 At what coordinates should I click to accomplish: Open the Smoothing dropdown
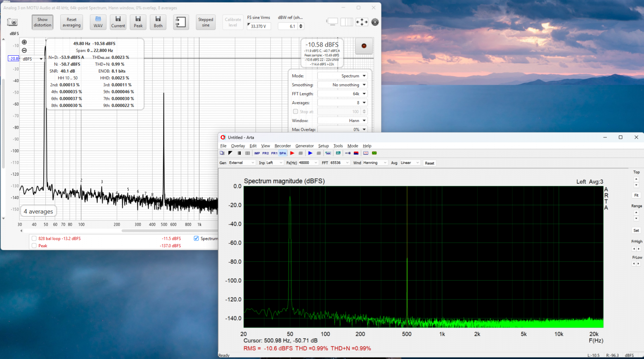[343, 85]
